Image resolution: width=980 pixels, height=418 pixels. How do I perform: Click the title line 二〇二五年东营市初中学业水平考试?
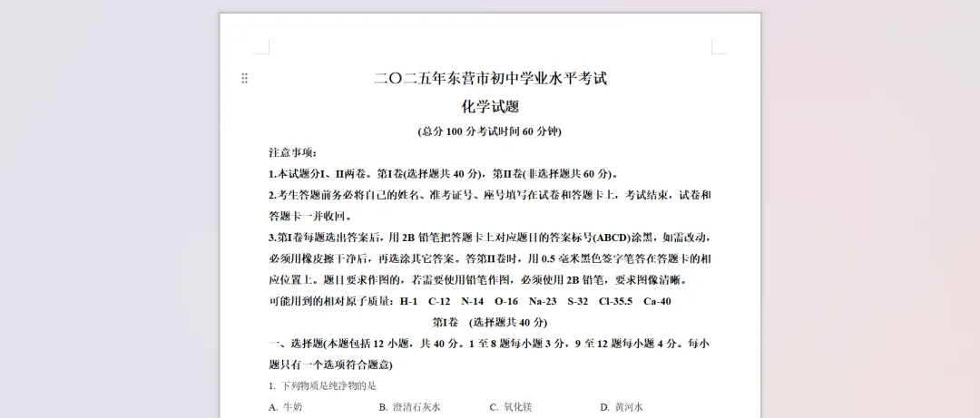point(491,79)
